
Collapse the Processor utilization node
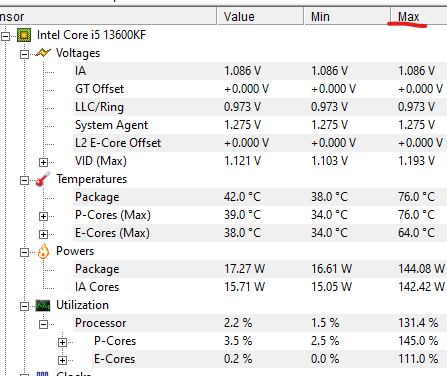(43, 324)
